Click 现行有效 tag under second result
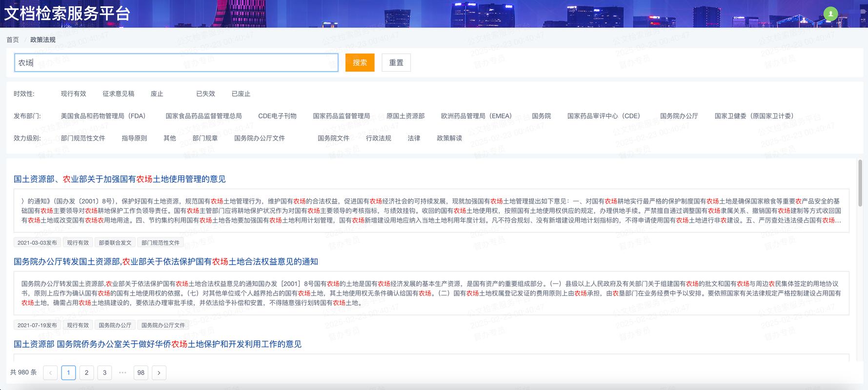The width and height of the screenshot is (868, 390). [78, 325]
